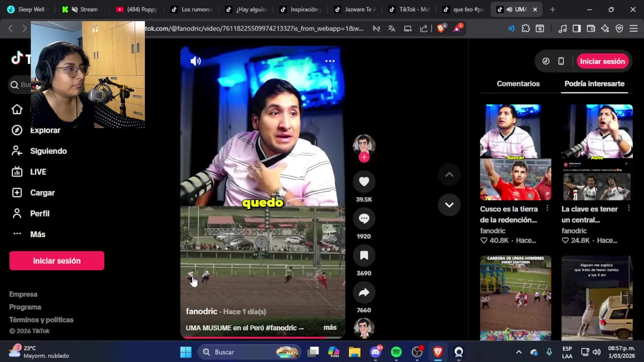Open the video three-dots options menu

(x=330, y=61)
